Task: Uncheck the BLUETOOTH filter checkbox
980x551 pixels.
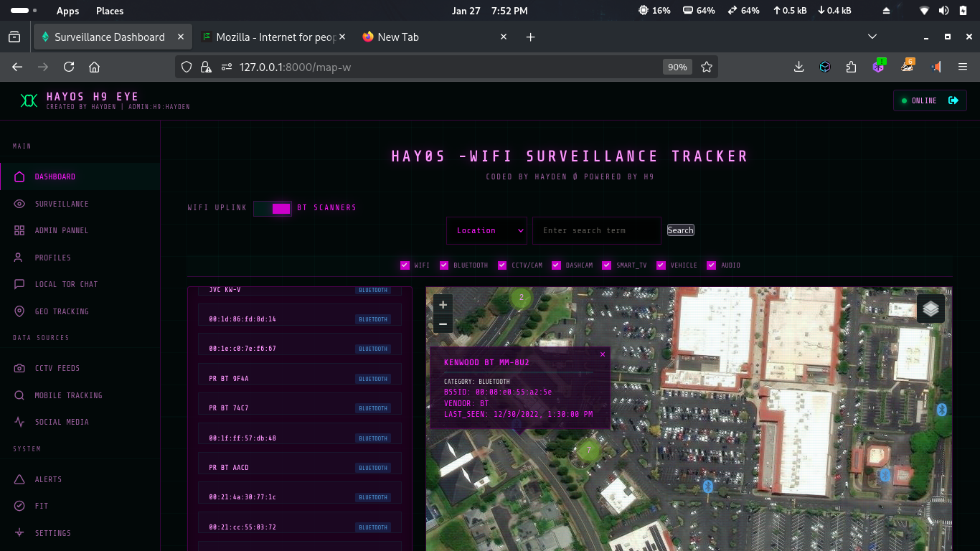Action: tap(444, 265)
